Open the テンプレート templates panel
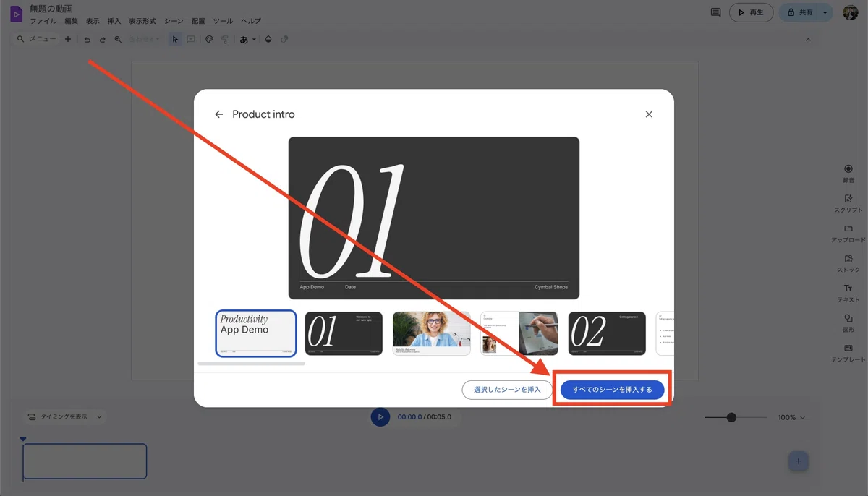Image resolution: width=868 pixels, height=496 pixels. click(848, 353)
